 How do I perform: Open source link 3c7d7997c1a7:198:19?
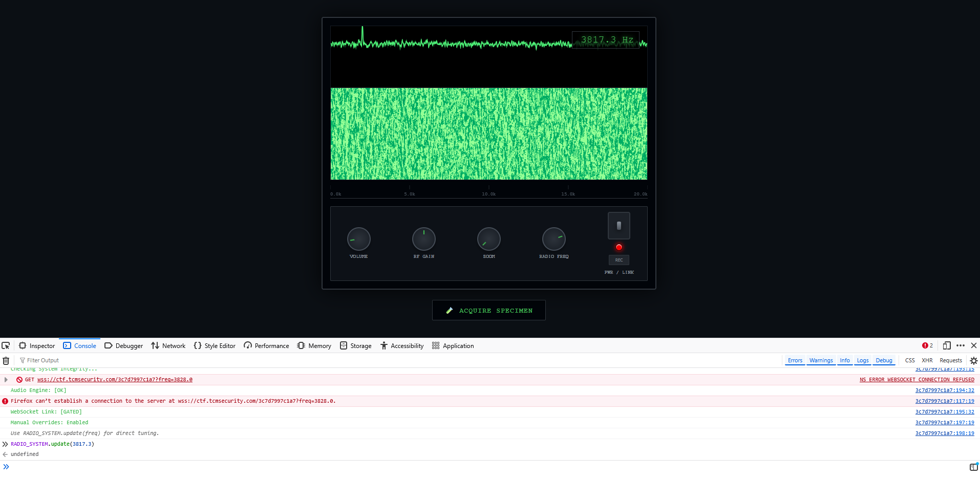click(x=944, y=433)
